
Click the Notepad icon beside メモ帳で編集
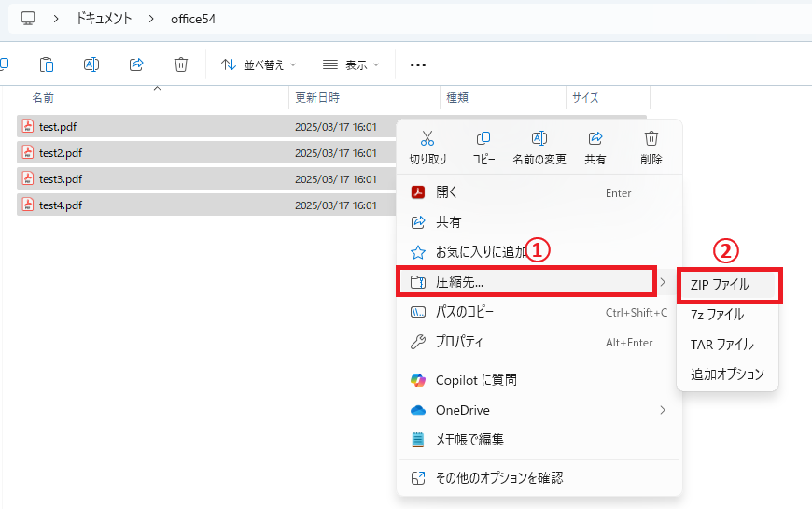pyautogui.click(x=418, y=440)
